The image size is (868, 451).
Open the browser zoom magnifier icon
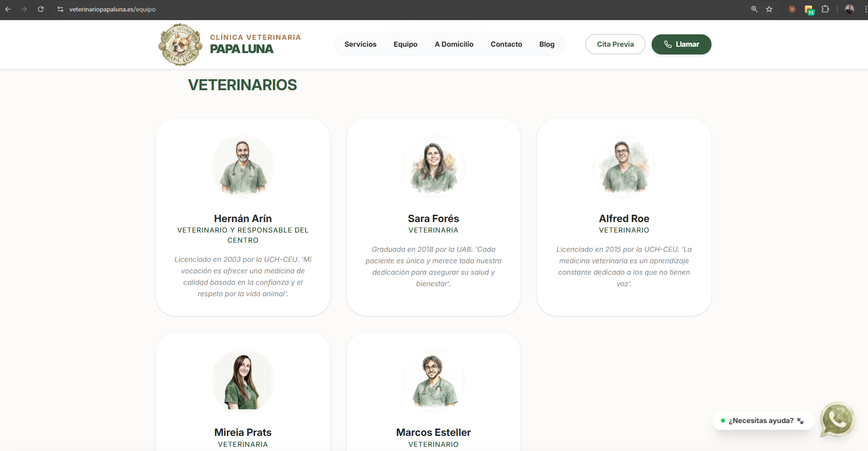[754, 9]
